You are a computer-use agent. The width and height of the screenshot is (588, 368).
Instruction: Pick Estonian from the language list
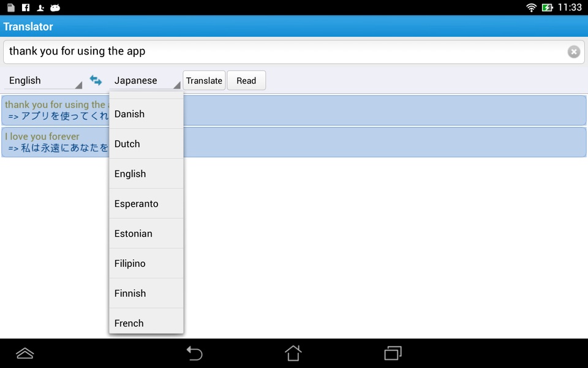pyautogui.click(x=146, y=234)
